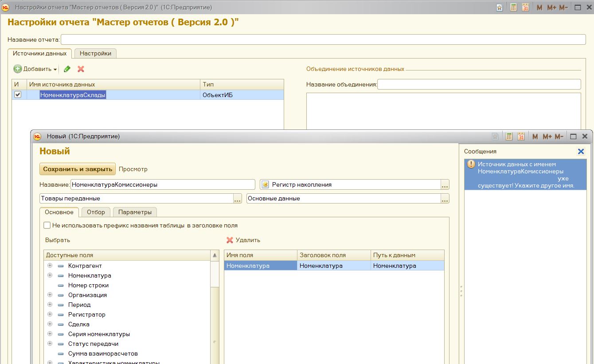Delete data source with red X toolbar icon
Image resolution: width=594 pixels, height=364 pixels.
81,69
